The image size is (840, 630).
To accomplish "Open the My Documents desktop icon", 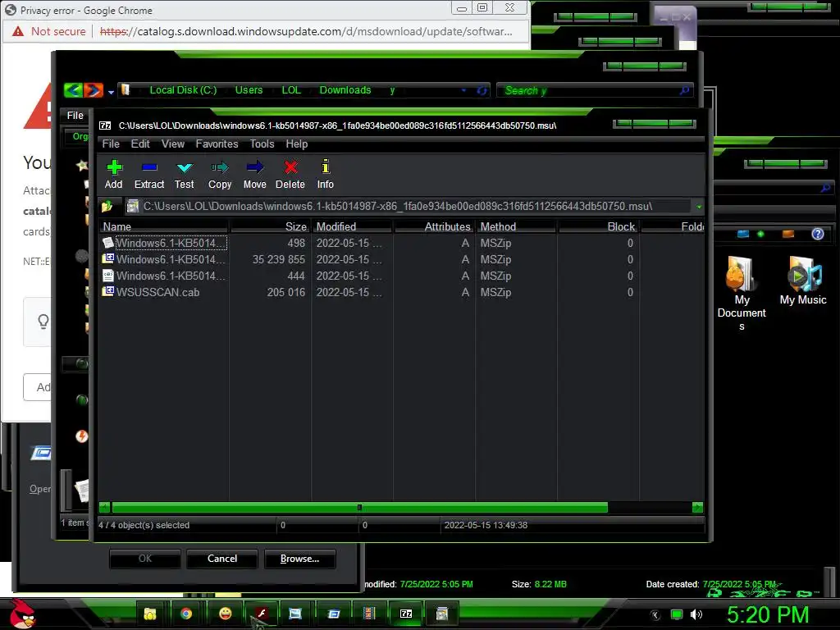I will pyautogui.click(x=742, y=293).
